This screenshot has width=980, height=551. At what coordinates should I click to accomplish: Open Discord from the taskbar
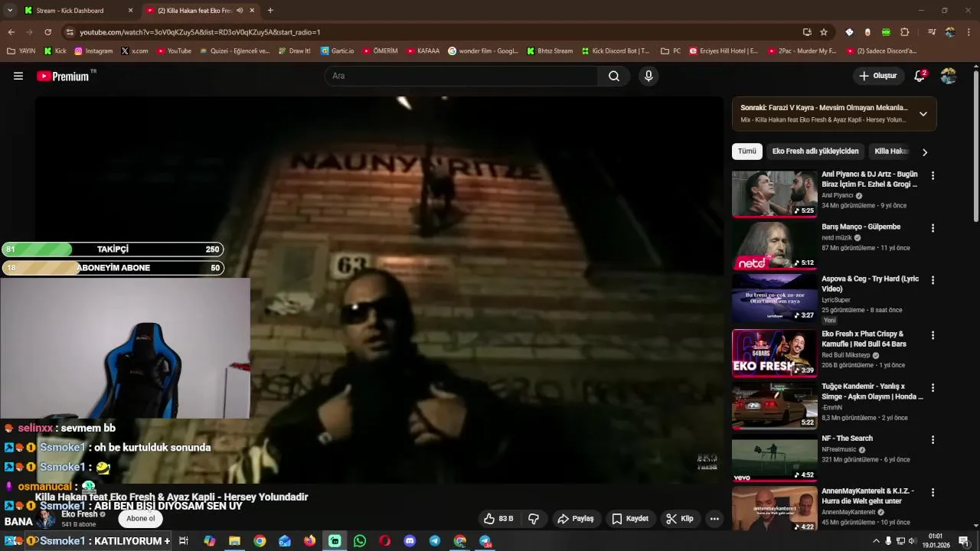(x=410, y=541)
